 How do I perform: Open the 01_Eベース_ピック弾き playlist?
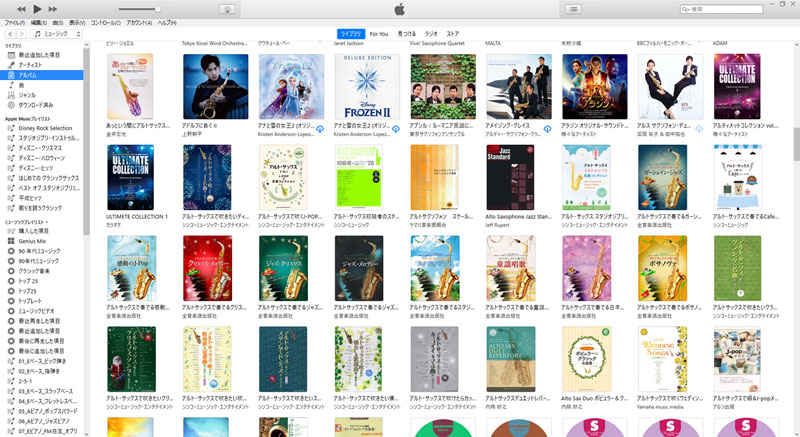[41, 361]
